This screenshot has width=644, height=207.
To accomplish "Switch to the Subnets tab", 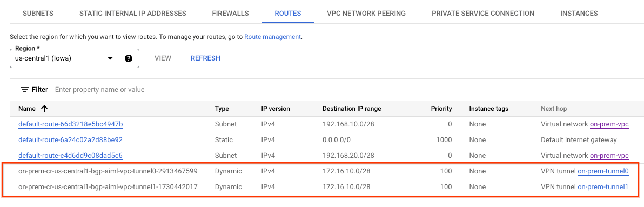I will click(x=38, y=14).
